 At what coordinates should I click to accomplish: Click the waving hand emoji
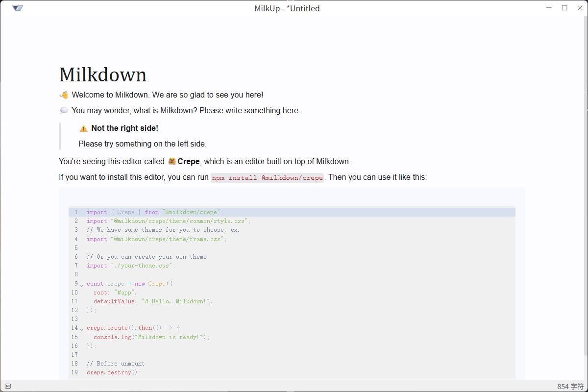pos(64,95)
